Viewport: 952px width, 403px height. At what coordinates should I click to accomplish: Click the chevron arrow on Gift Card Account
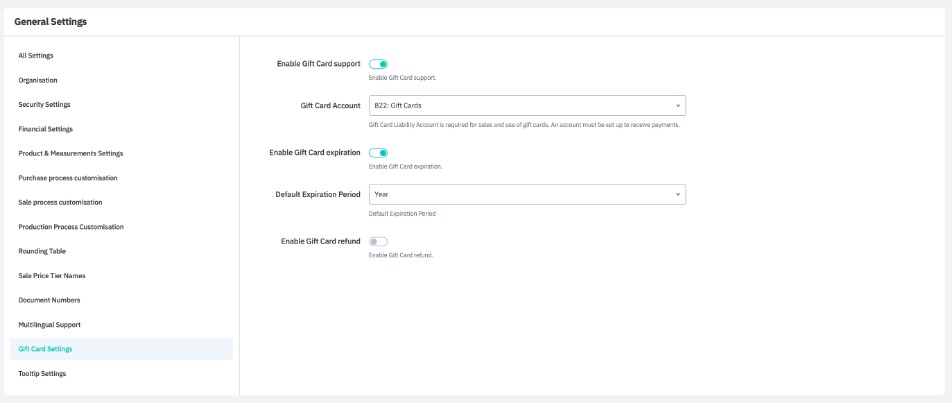tap(677, 105)
